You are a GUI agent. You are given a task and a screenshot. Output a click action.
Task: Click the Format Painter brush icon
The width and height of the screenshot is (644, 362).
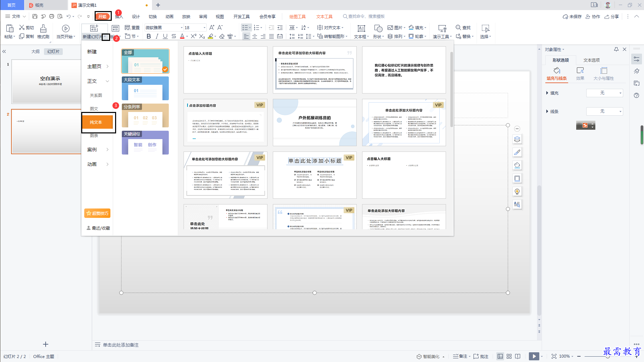(x=43, y=28)
